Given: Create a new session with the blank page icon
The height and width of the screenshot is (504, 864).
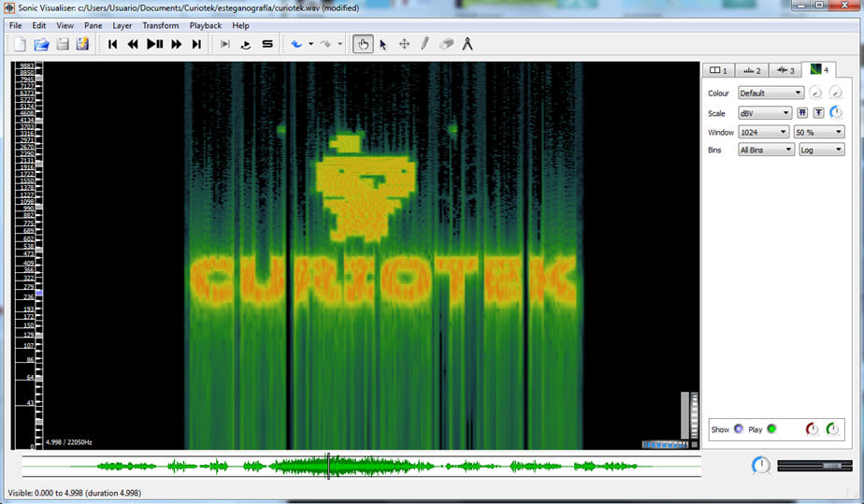Looking at the screenshot, I should coord(20,44).
